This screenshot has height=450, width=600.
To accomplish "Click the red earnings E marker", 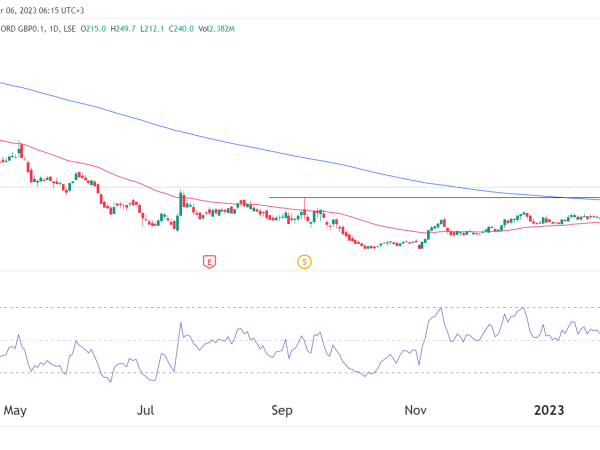I will 209,262.
